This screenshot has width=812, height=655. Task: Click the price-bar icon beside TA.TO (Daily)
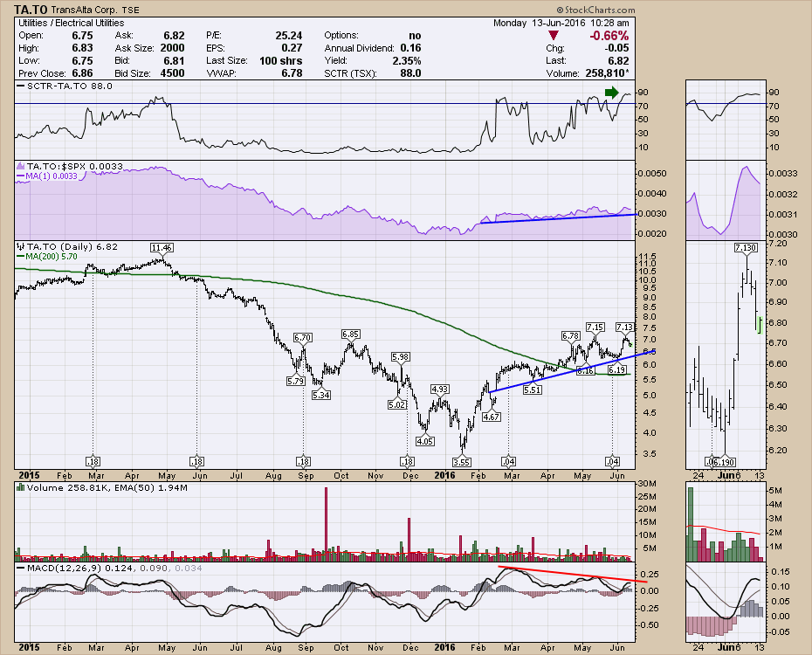click(21, 246)
